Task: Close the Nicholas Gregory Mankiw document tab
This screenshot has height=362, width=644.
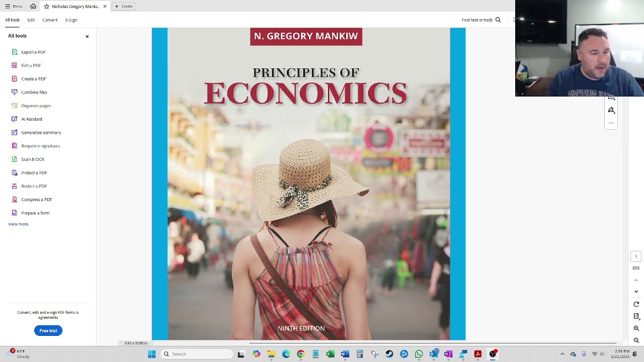Action: [x=105, y=7]
